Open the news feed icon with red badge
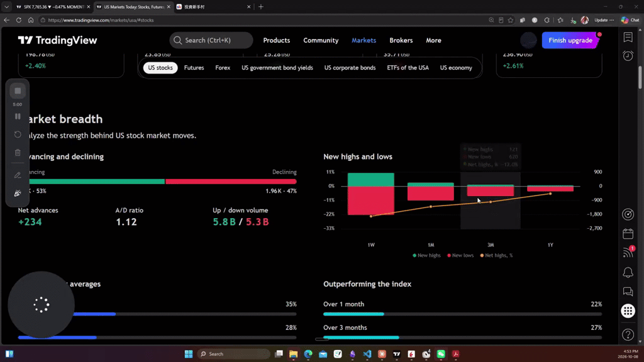 pyautogui.click(x=628, y=252)
